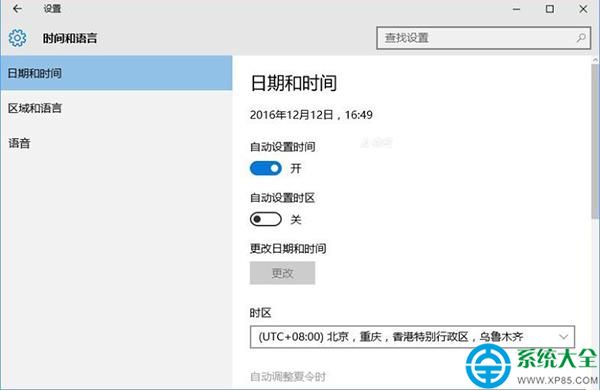Click the settings gear icon

tap(18, 38)
